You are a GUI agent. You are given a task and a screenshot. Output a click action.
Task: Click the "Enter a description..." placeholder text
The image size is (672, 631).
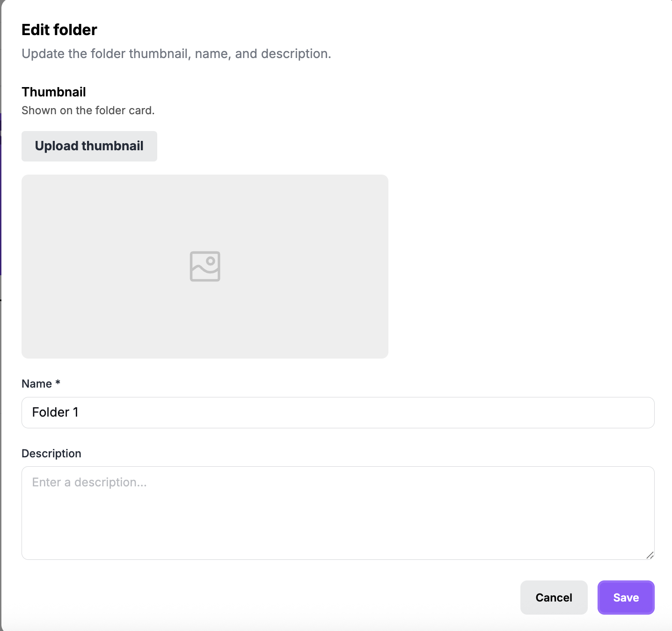coord(89,482)
